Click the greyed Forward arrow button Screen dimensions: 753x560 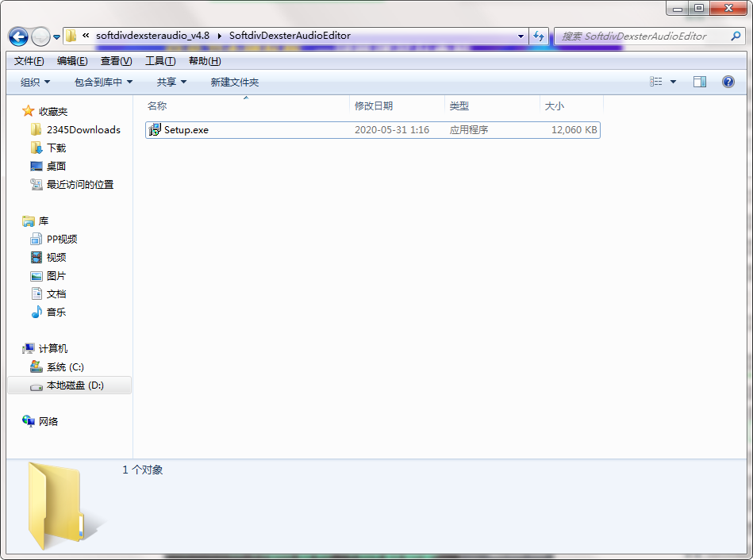(x=40, y=36)
